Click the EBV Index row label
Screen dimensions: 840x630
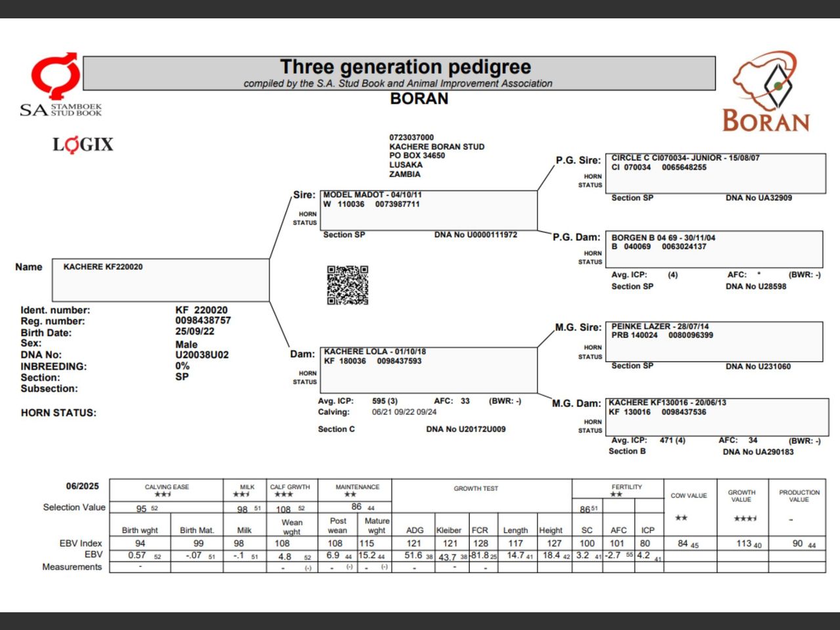[x=81, y=543]
